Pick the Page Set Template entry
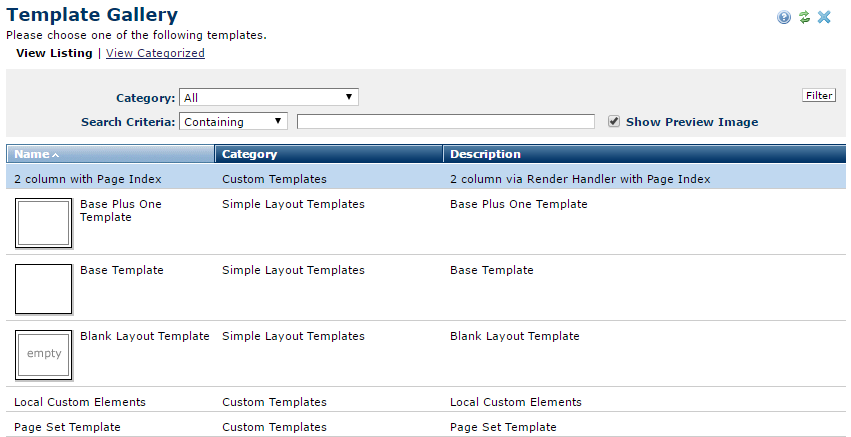Viewport: 851px width, 437px height. coord(67,427)
